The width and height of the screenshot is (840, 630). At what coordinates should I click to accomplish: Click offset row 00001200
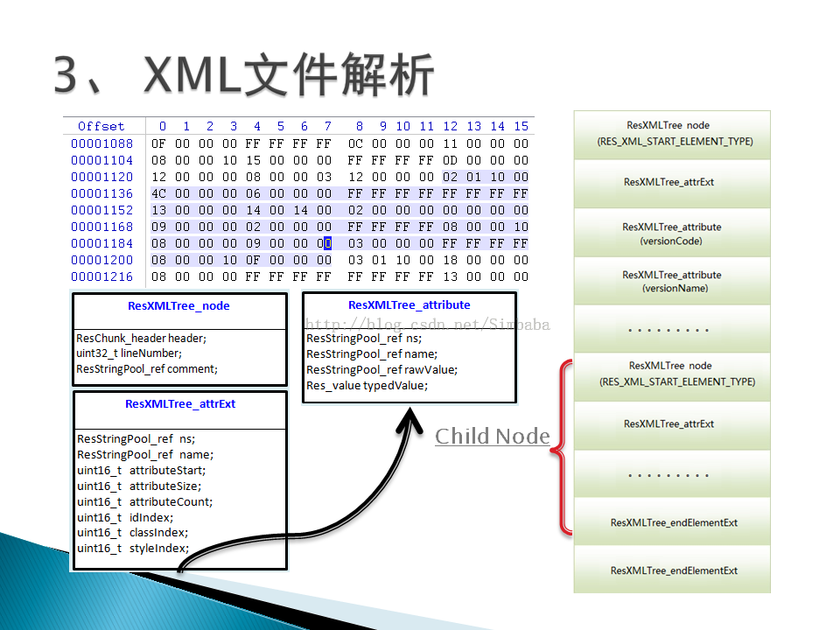(x=299, y=260)
